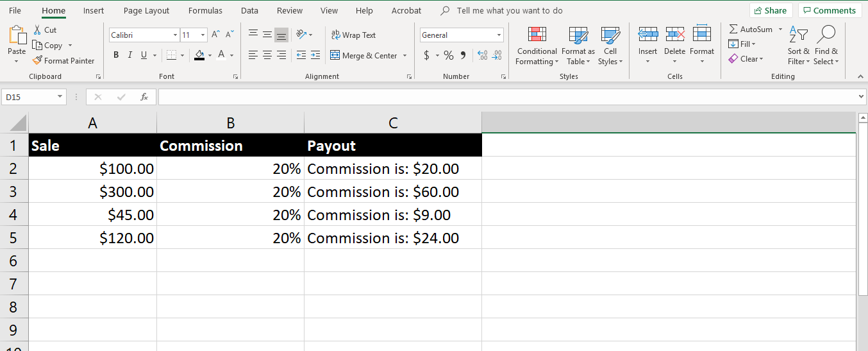Click the Insert Function fx icon
The image size is (868, 351).
[x=144, y=97]
